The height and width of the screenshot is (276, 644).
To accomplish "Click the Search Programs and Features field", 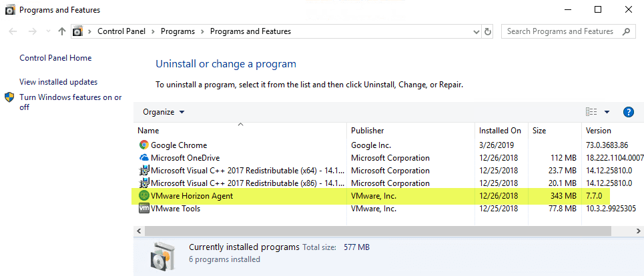I will tap(559, 31).
